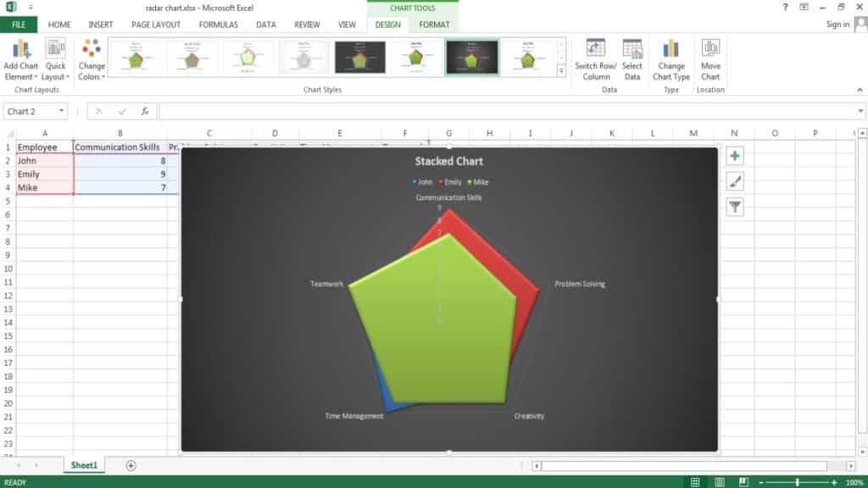This screenshot has height=488, width=868.
Task: Open the Chart Elements plus icon beside chart
Action: [x=734, y=155]
